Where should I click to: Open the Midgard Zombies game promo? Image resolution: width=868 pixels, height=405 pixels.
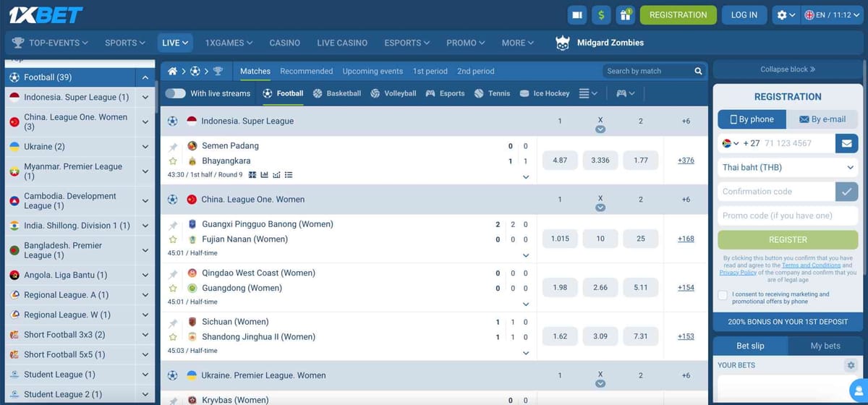[600, 43]
